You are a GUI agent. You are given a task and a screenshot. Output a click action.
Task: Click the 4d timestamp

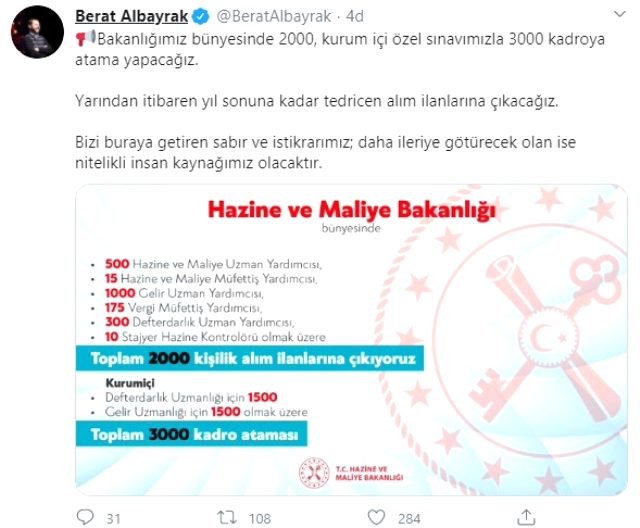coord(355,16)
